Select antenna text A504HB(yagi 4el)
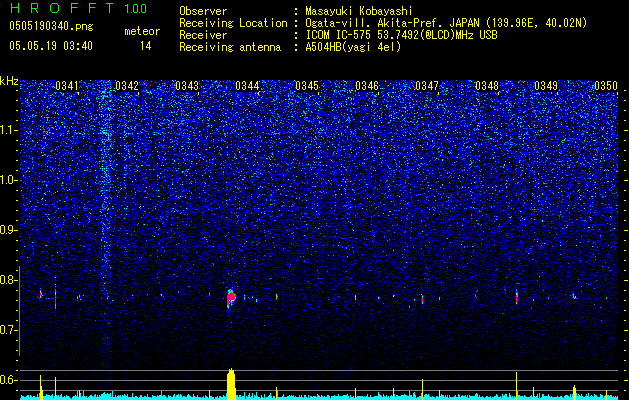629x400 pixels. (x=353, y=47)
